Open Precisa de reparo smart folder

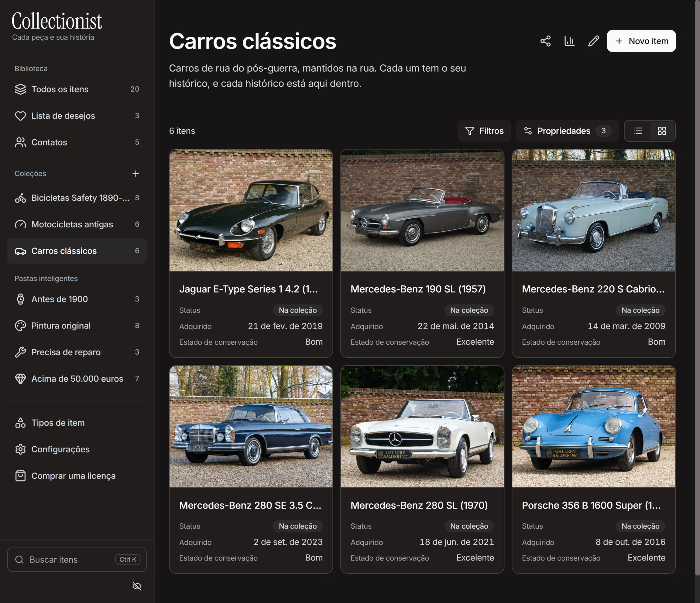point(77,352)
